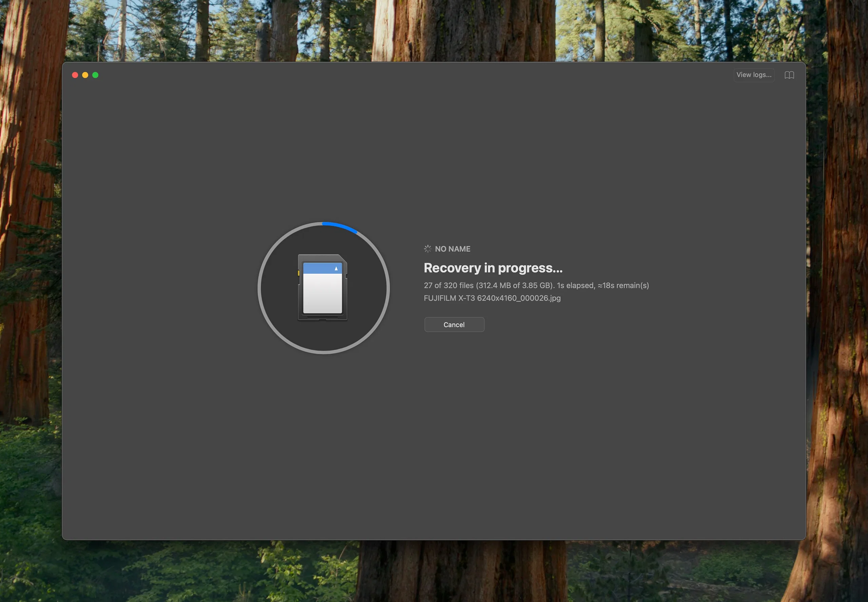This screenshot has height=602, width=868.
Task: Open the View logs button
Action: pos(754,75)
